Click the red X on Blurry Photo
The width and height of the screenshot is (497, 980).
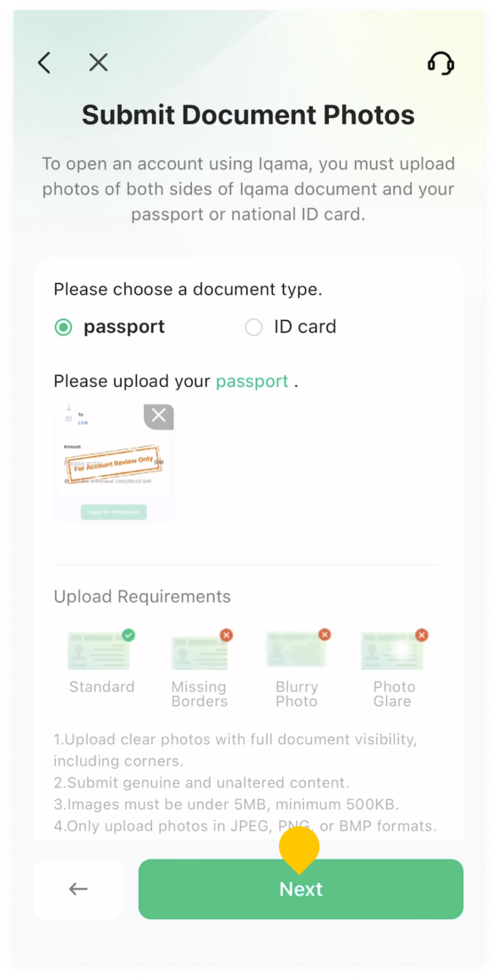coord(325,635)
